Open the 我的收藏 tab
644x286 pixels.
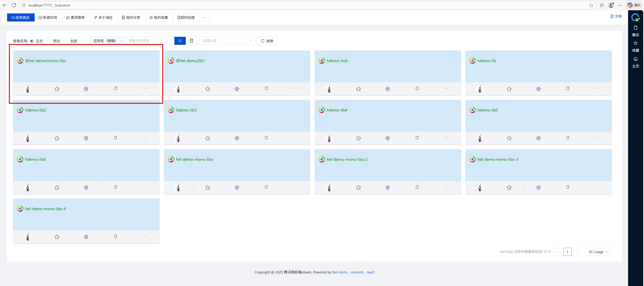coord(159,17)
